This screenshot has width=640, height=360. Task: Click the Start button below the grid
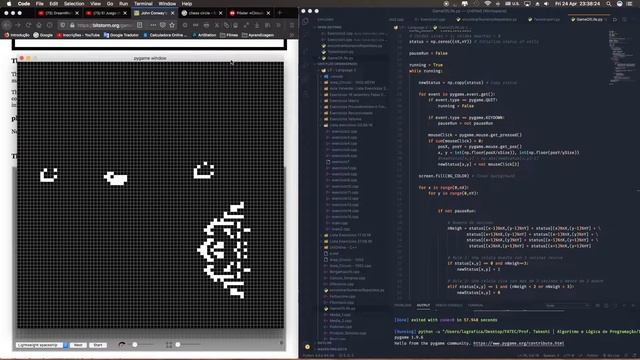(x=98, y=345)
